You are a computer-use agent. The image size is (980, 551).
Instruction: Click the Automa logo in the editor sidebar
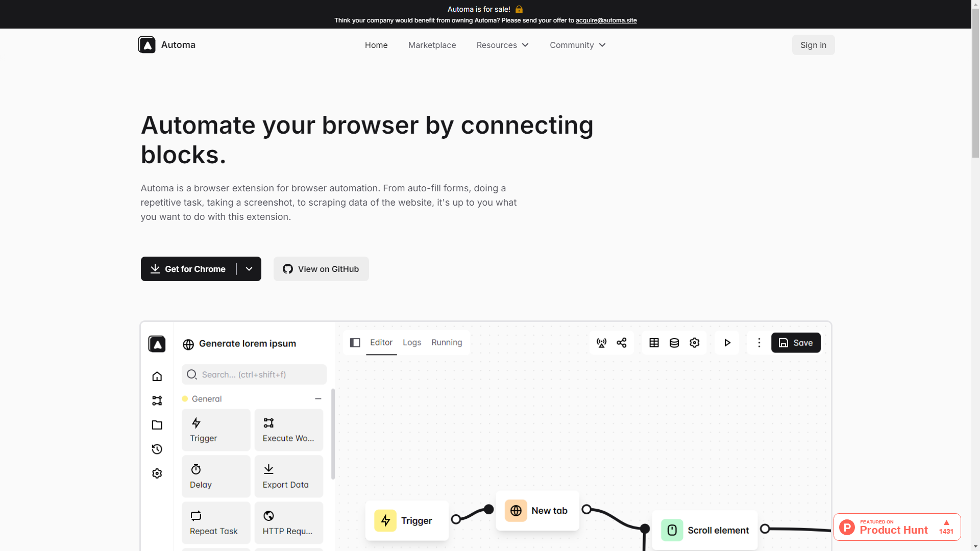click(157, 344)
